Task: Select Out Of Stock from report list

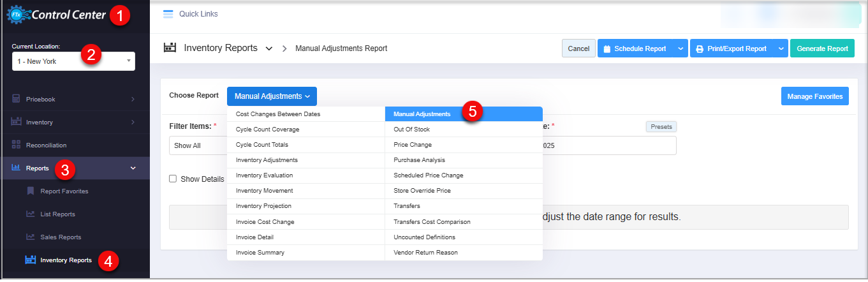Action: click(411, 130)
